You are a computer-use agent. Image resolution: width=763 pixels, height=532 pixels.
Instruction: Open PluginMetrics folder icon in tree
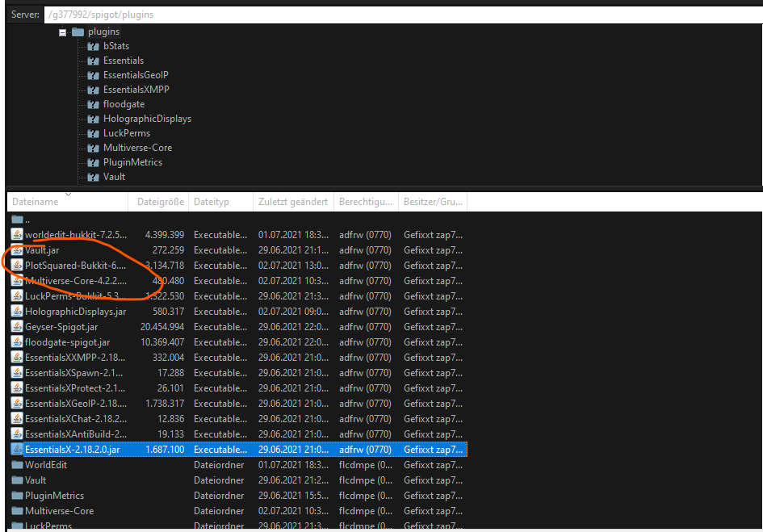(x=93, y=163)
